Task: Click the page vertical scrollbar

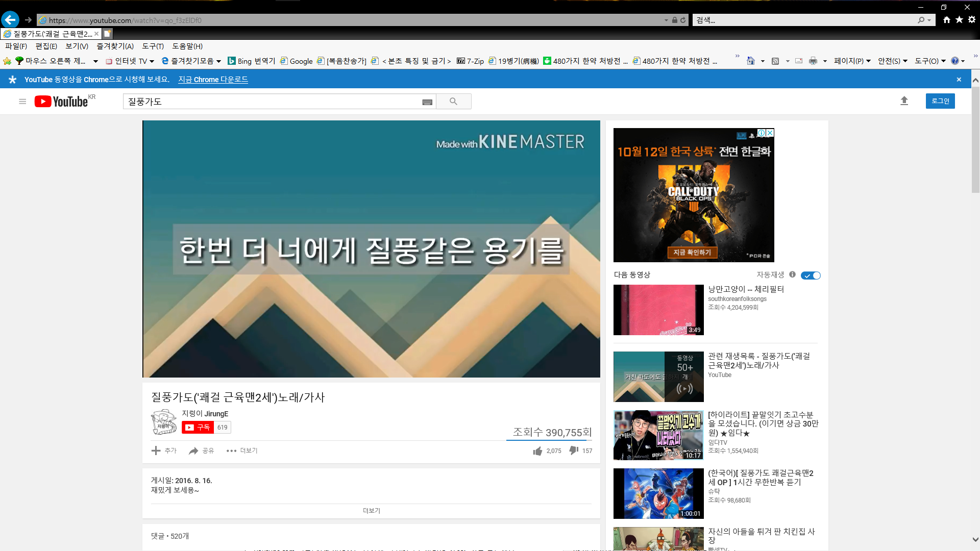Action: coord(975,140)
